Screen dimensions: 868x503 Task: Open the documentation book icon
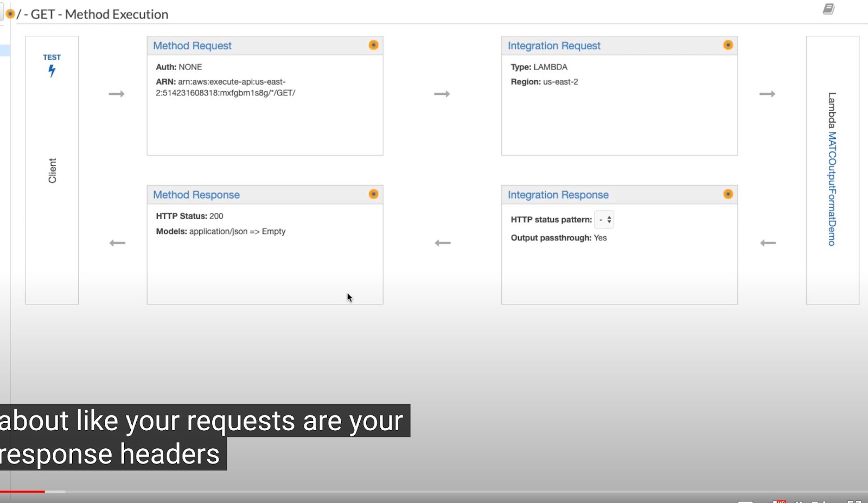pyautogui.click(x=828, y=9)
